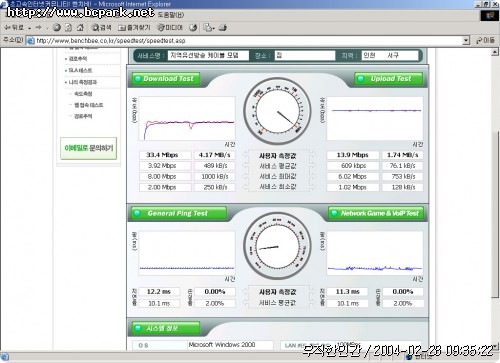Select the 11.3 ms ping value

(x=347, y=292)
